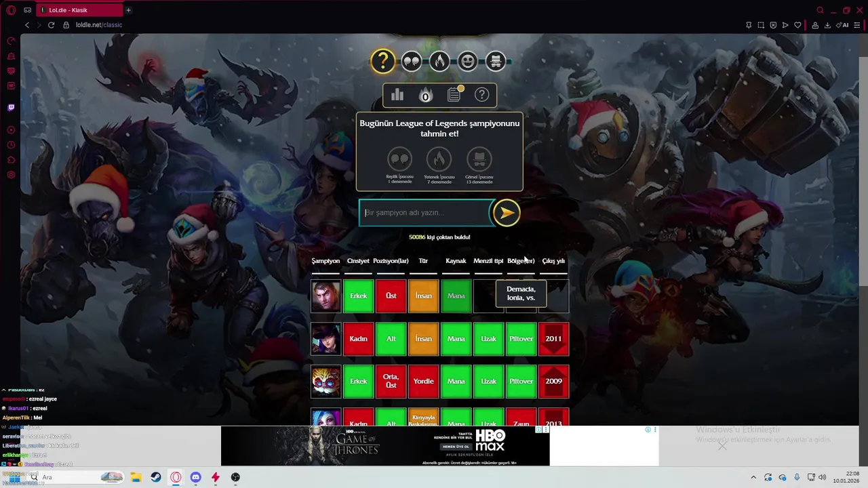This screenshot has height=488, width=868.
Task: Switch to the Quote game mode
Action: click(411, 62)
